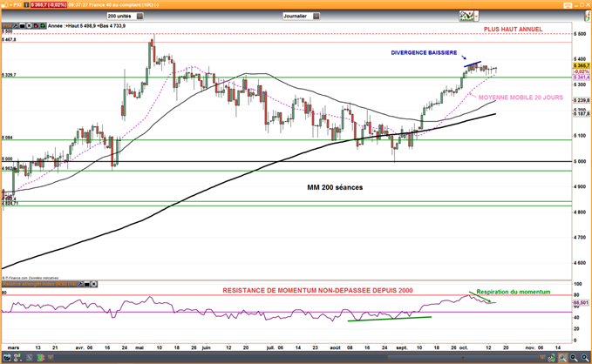Select the MM 200 séances label

click(335, 187)
